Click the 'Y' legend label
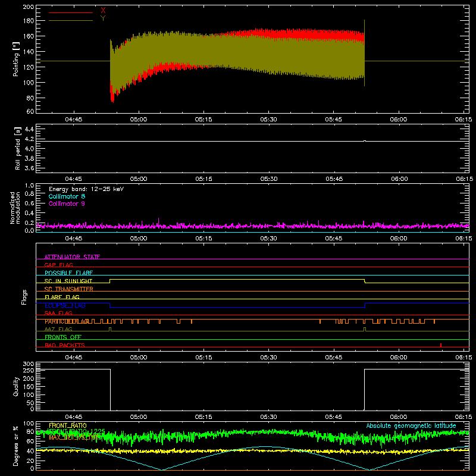This screenshot has width=476, height=476. click(x=103, y=18)
